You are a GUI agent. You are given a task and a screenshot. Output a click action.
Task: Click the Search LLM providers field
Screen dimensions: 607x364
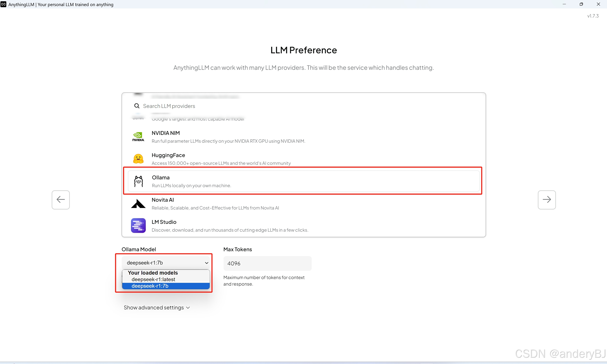(270, 106)
